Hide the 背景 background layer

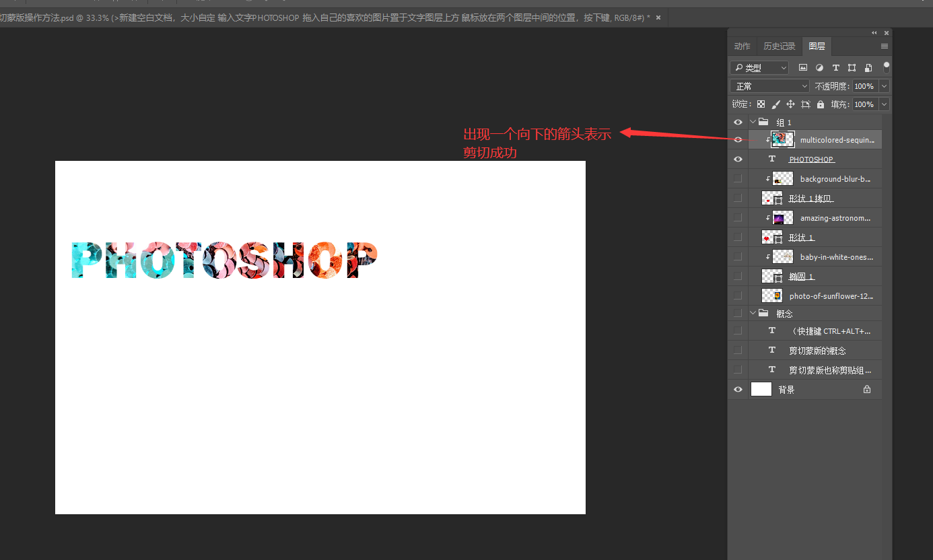tap(738, 390)
